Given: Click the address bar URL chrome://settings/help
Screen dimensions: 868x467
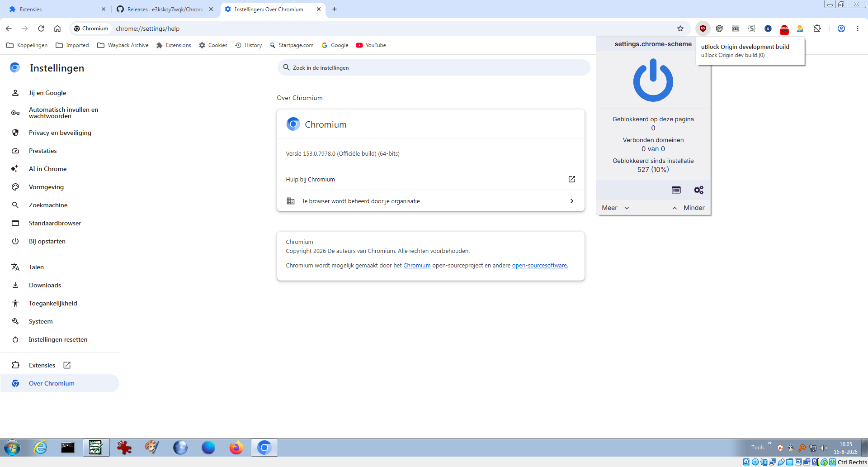Looking at the screenshot, I should 147,29.
